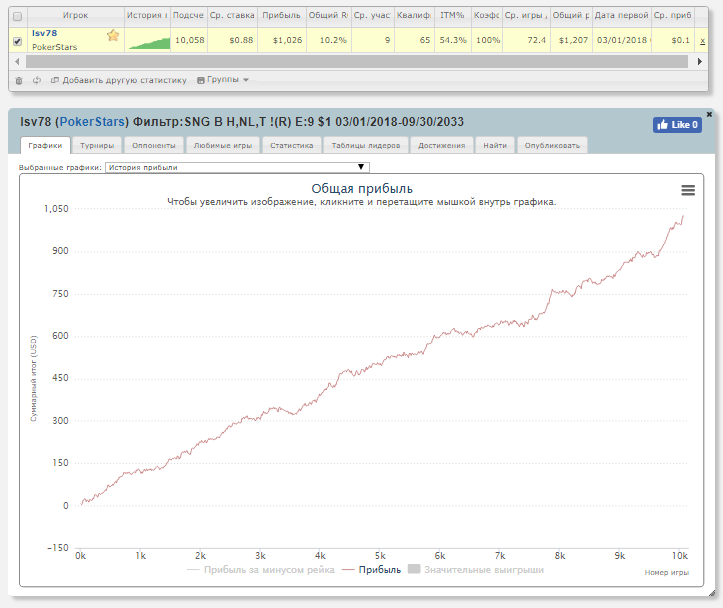Image resolution: width=723 pixels, height=608 pixels.
Task: Check the select-all checkbox in table header
Action: point(18,17)
